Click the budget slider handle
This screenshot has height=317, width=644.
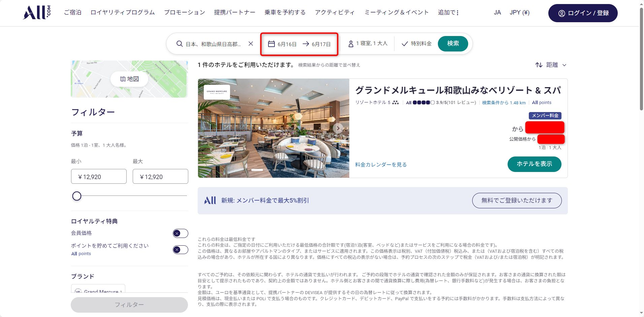pyautogui.click(x=77, y=196)
